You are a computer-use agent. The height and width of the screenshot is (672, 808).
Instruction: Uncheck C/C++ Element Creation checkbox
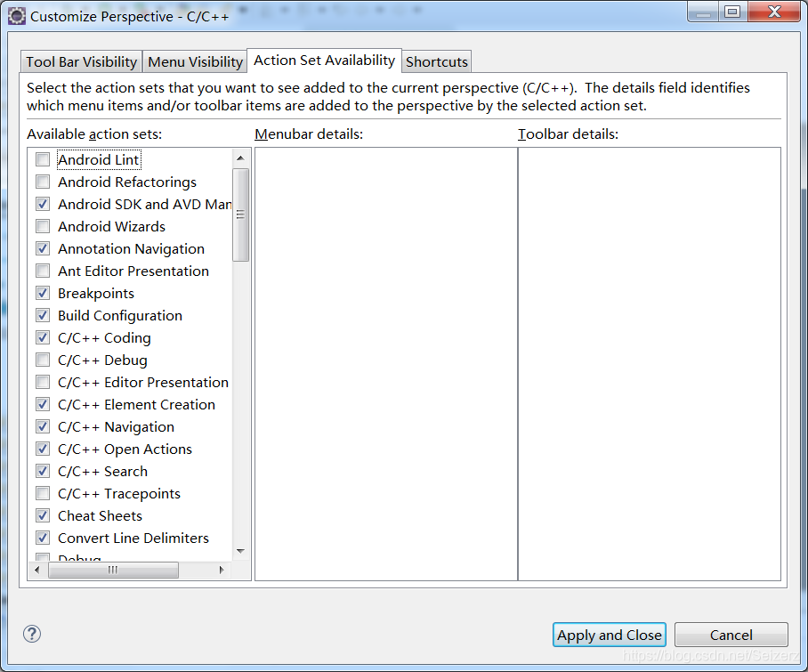click(x=43, y=404)
